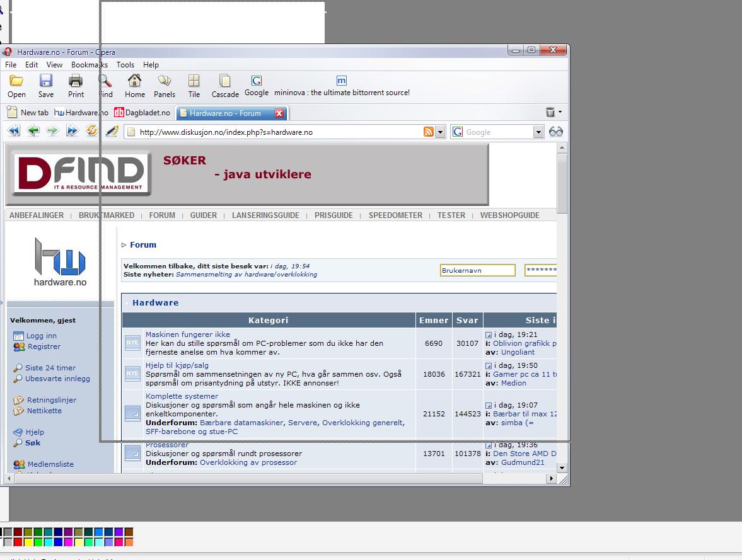Image resolution: width=742 pixels, height=560 pixels.
Task: Click the password field with asterisks
Action: (x=540, y=270)
